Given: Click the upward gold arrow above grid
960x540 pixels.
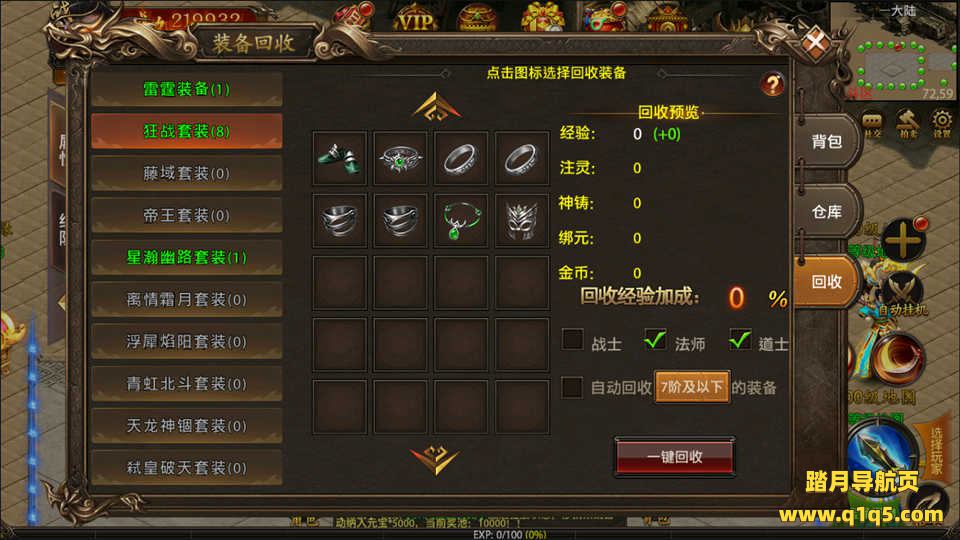Looking at the screenshot, I should click(x=437, y=107).
